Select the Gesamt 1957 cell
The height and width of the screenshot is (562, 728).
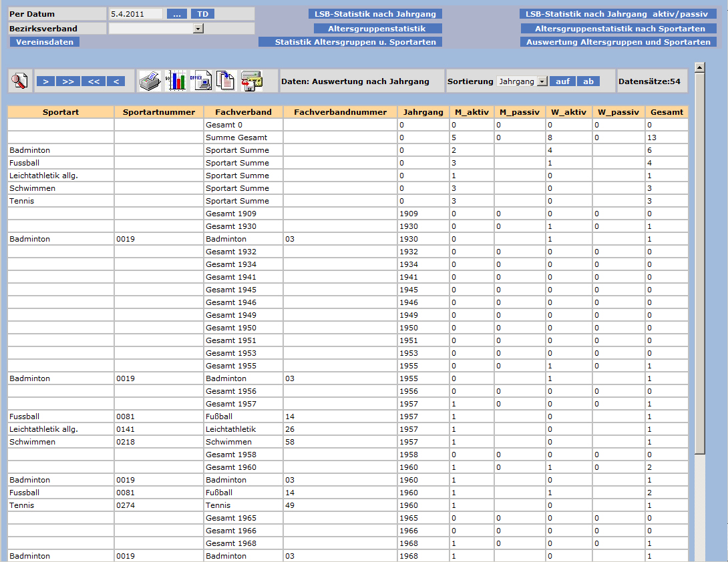pos(243,404)
